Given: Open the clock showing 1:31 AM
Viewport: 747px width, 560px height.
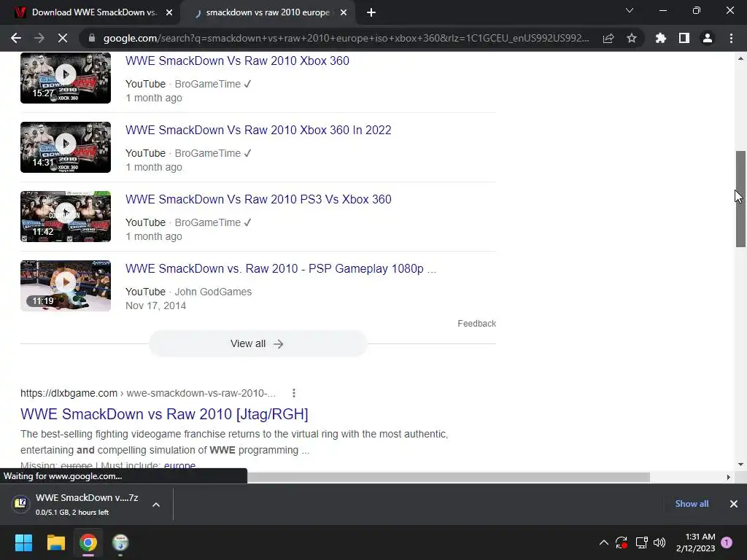Looking at the screenshot, I should coord(695,542).
